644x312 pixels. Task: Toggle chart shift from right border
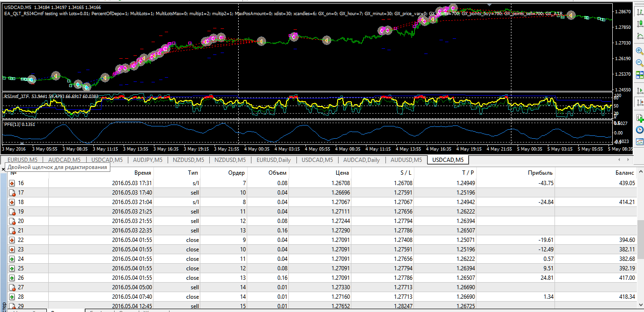tap(639, 102)
